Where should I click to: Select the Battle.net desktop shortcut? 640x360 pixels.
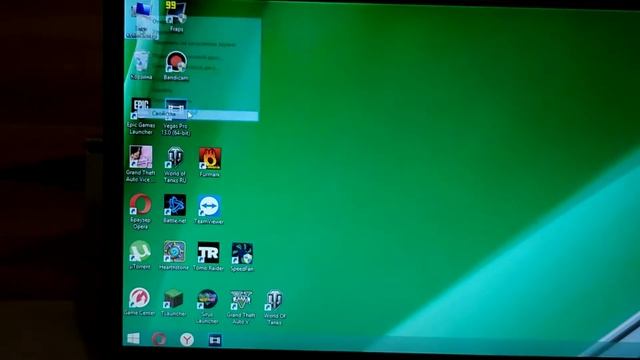pyautogui.click(x=175, y=209)
